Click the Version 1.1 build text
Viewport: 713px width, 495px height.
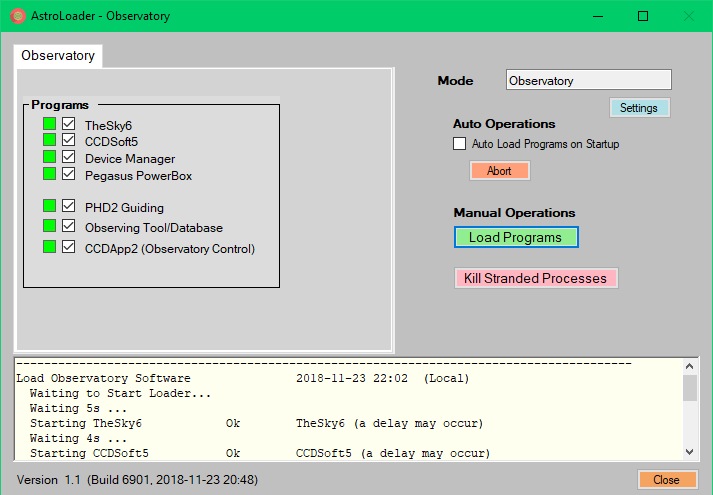click(x=137, y=480)
